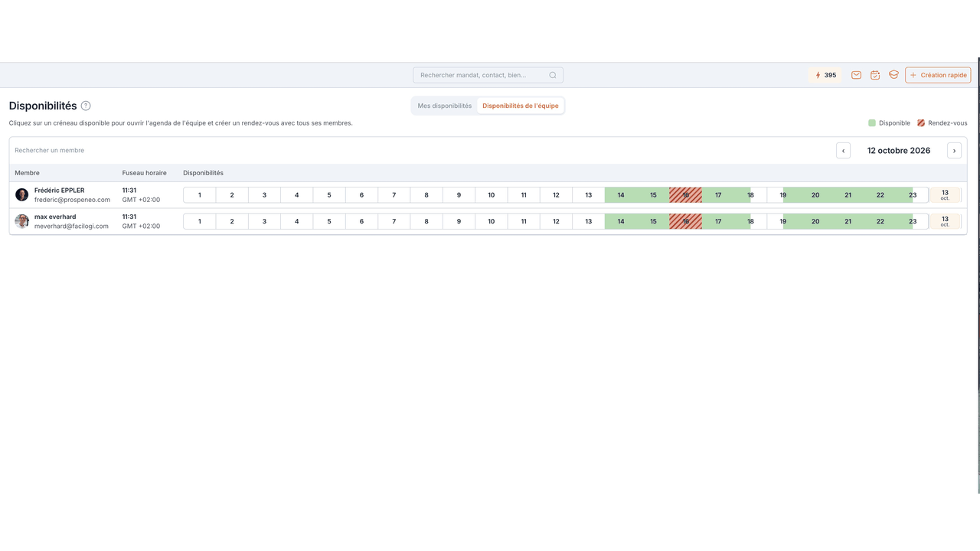The width and height of the screenshot is (980, 551).
Task: Go to the previous day with the left chevron
Action: (x=843, y=151)
